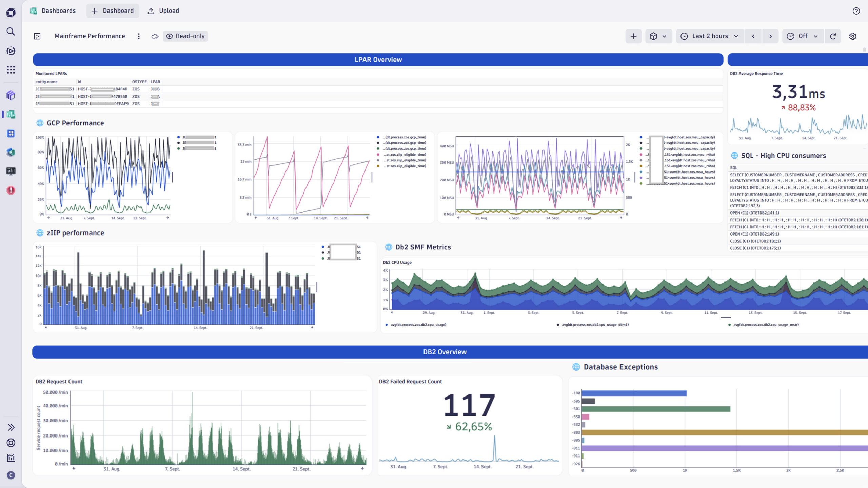Toggle the auto-refresh Off control

click(x=803, y=36)
